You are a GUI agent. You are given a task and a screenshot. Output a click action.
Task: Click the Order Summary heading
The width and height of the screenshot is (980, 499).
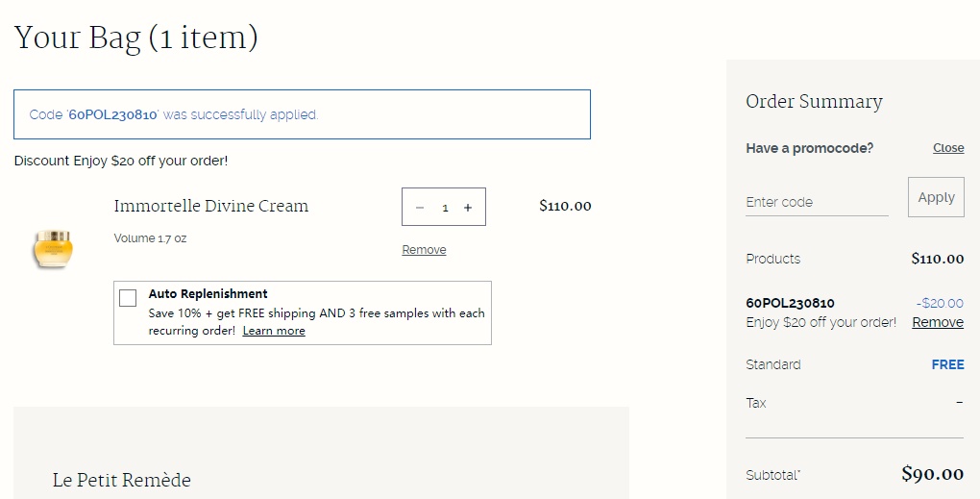point(814,101)
